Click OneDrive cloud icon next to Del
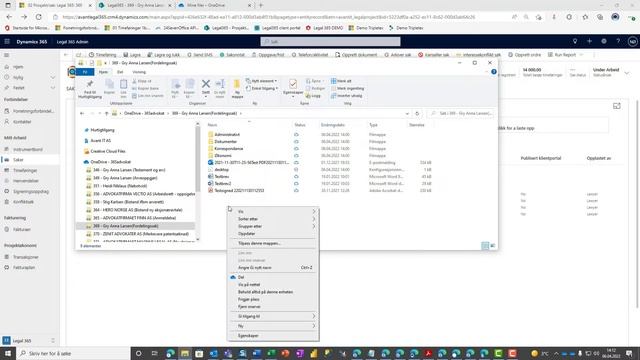Viewport: 640px width, 360px height. 233,277
